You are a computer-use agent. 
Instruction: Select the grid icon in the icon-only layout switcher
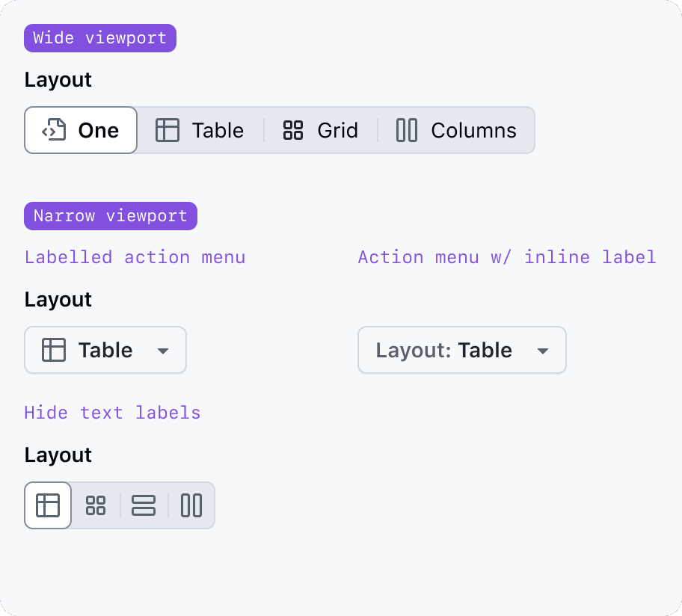click(96, 505)
